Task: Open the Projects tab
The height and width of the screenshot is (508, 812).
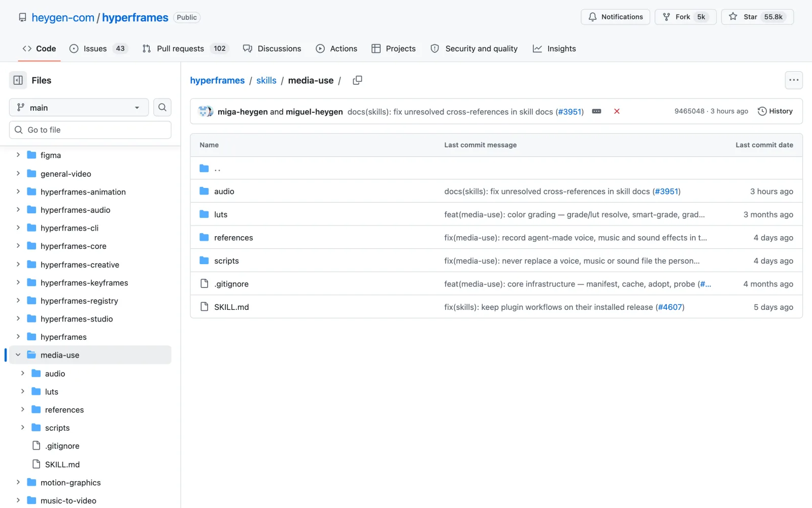Action: [393, 49]
